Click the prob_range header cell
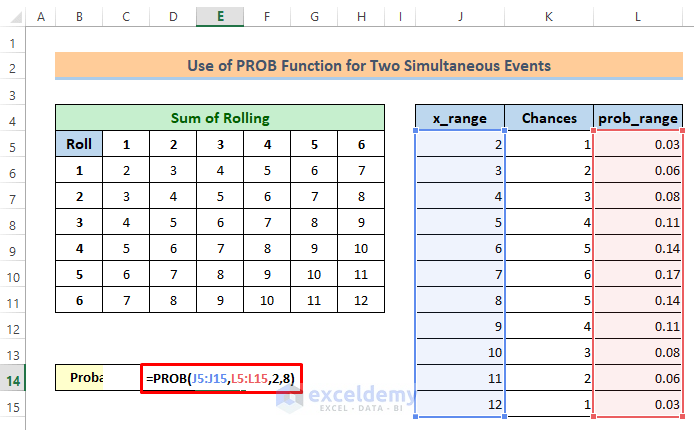 pos(637,118)
